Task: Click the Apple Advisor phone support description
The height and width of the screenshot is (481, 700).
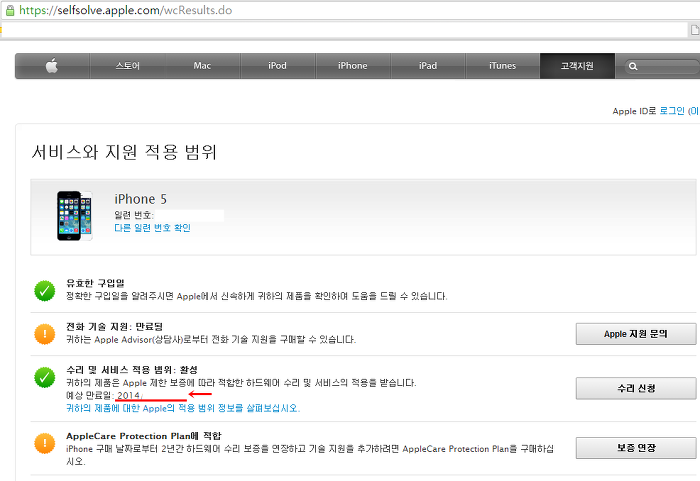Action: [x=211, y=339]
